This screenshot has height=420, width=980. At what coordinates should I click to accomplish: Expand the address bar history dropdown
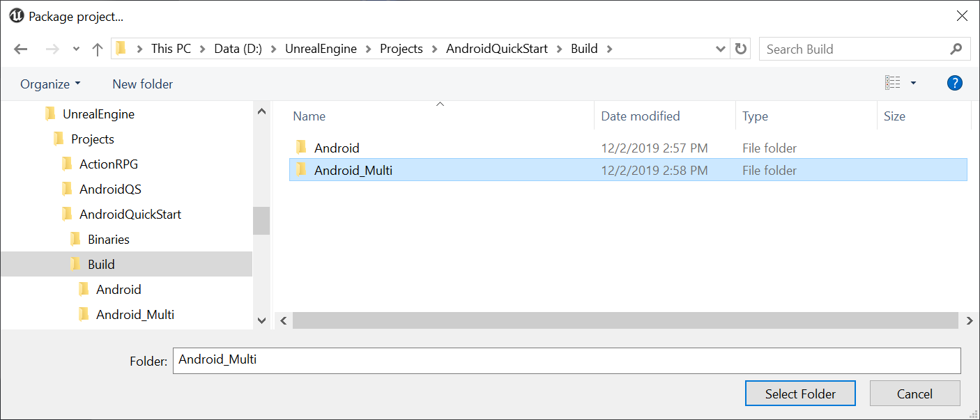[x=721, y=49]
